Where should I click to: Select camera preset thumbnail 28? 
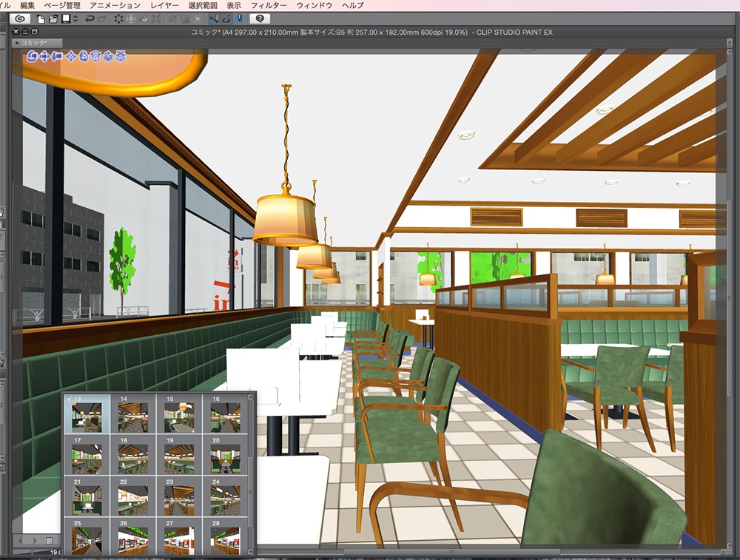225,537
